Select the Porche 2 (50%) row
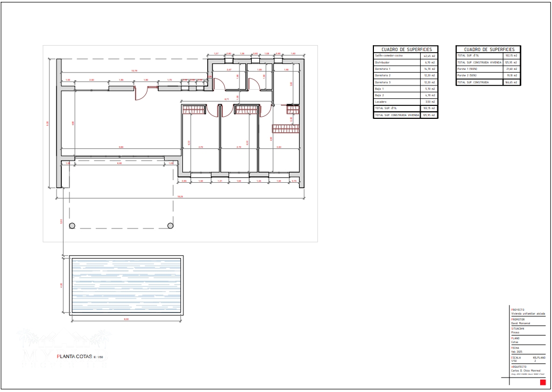 [487, 75]
